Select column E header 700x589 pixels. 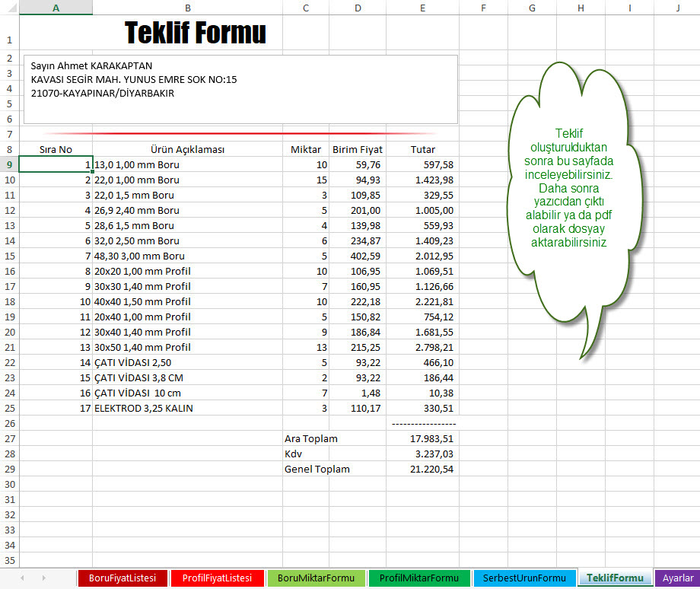tap(423, 8)
